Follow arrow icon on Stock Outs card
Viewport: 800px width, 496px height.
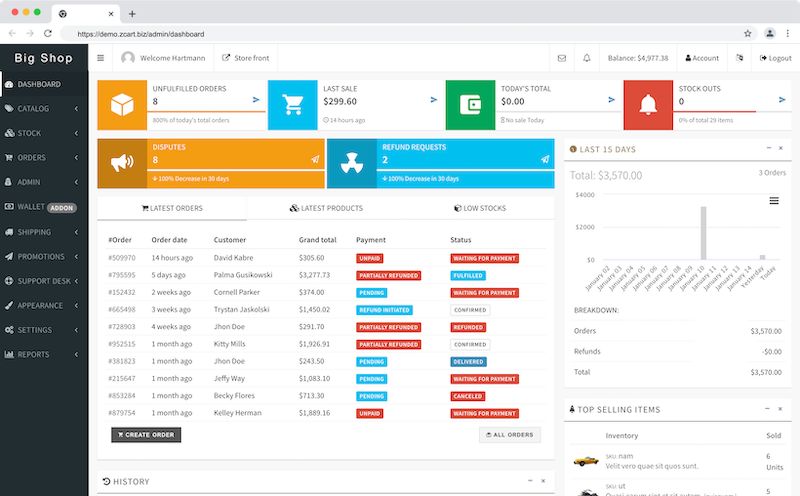[782, 100]
